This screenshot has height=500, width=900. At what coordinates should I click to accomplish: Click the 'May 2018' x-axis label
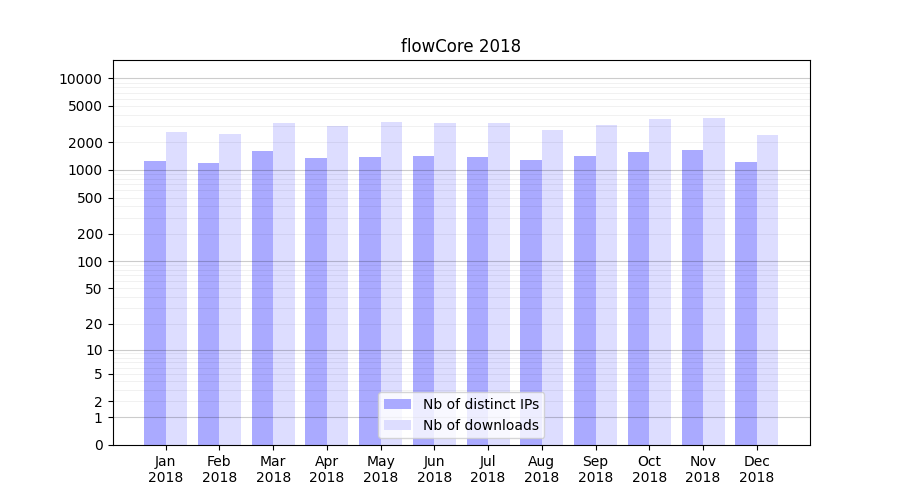click(x=380, y=469)
